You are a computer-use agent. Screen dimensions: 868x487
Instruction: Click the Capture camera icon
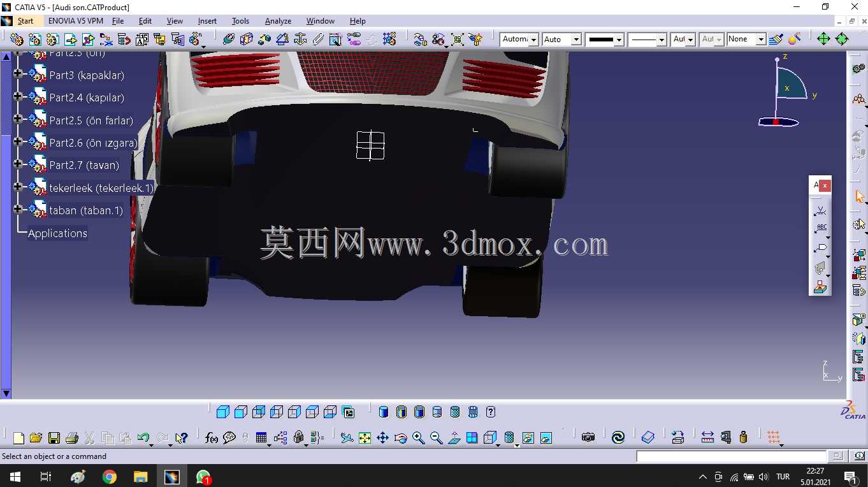tap(588, 437)
